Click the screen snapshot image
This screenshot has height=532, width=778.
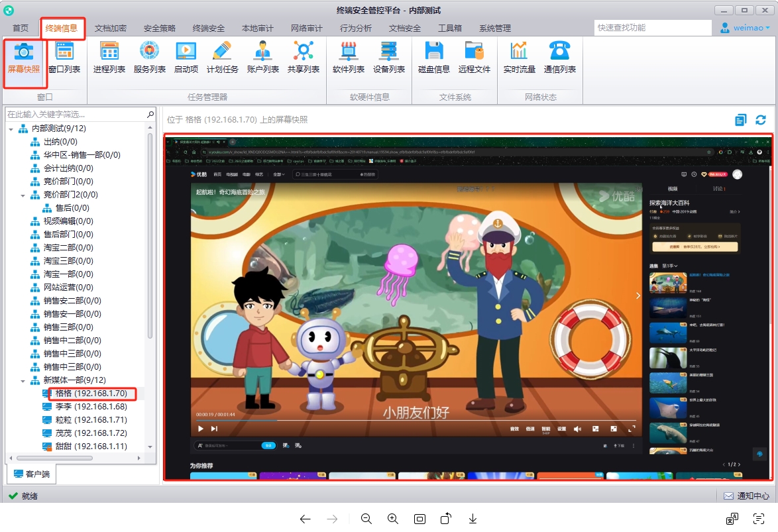(x=468, y=307)
